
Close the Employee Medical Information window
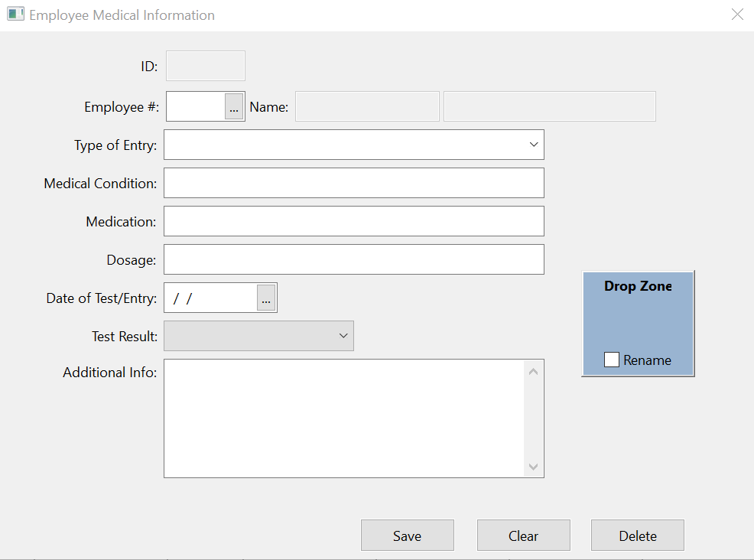coord(737,15)
